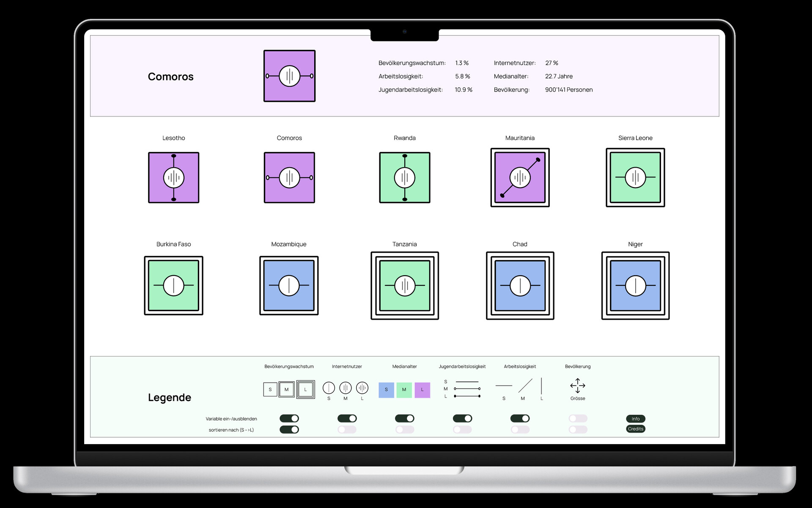The height and width of the screenshot is (508, 812).
Task: Click the green M Medianalter swatch
Action: click(404, 390)
